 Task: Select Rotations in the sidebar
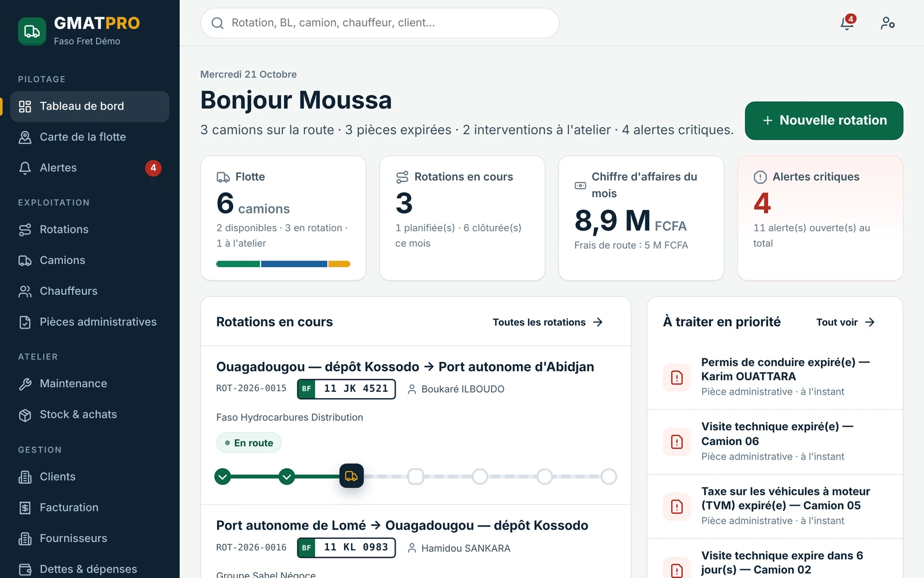pos(90,229)
